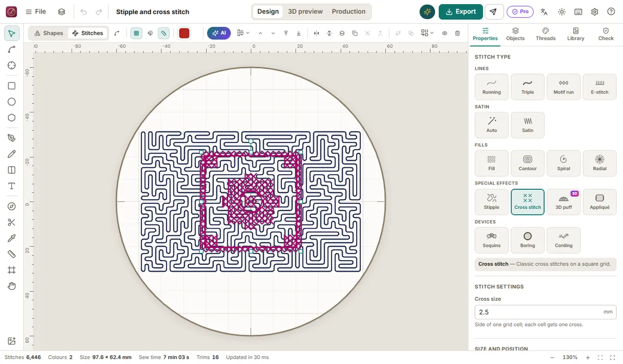
Task: Switch to the 3D preview tab
Action: [x=305, y=12]
